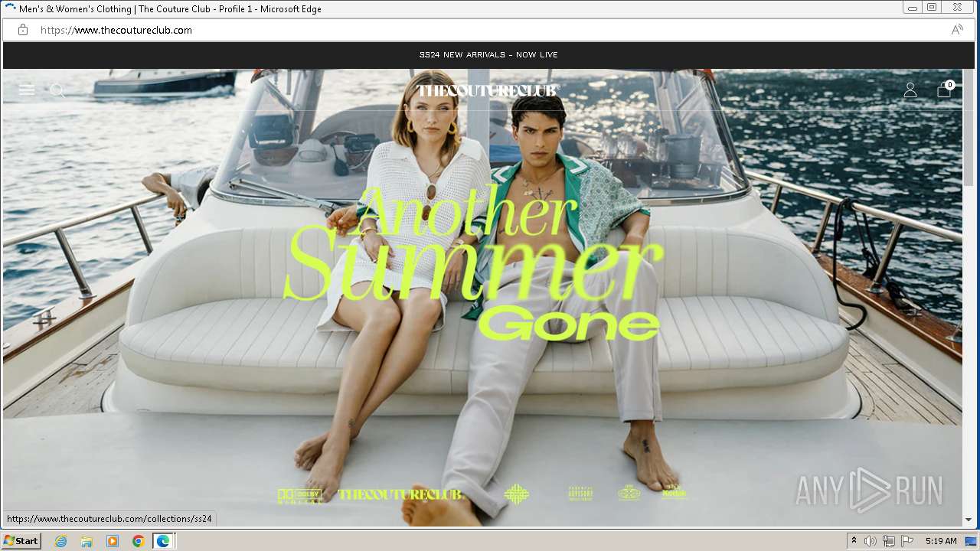Toggle the Read Aloud icon in address bar

point(957,30)
